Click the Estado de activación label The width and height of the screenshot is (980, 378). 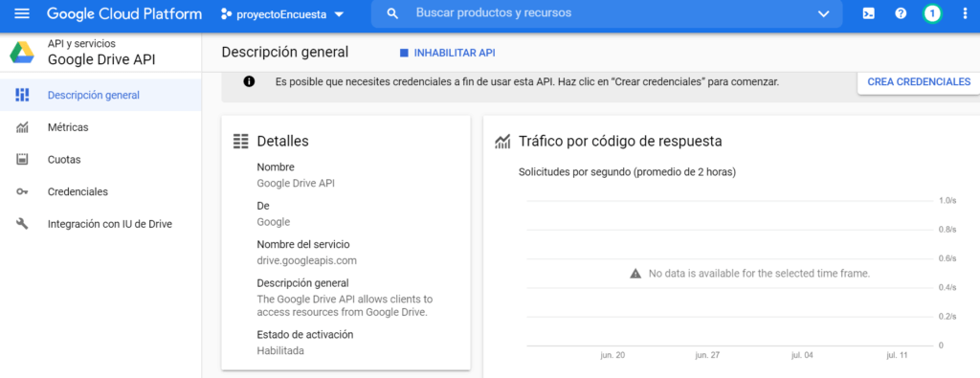[x=305, y=335]
